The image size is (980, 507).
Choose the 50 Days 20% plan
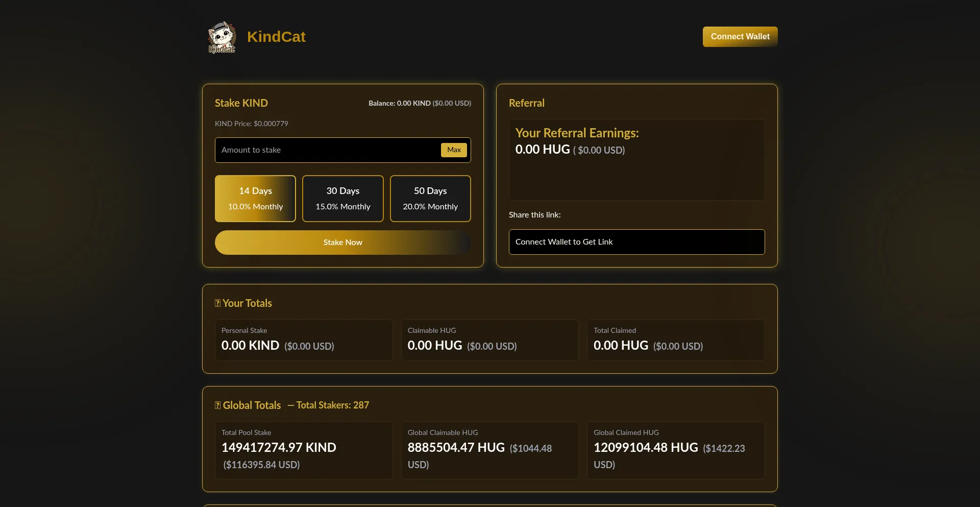pyautogui.click(x=430, y=199)
